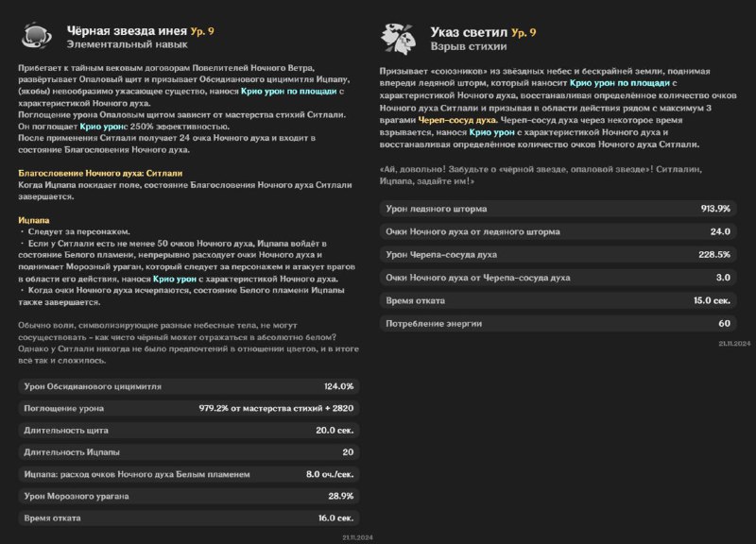Select the Ицпапа: расход очков Ночного духа row
This screenshot has height=544, width=756.
[189, 474]
